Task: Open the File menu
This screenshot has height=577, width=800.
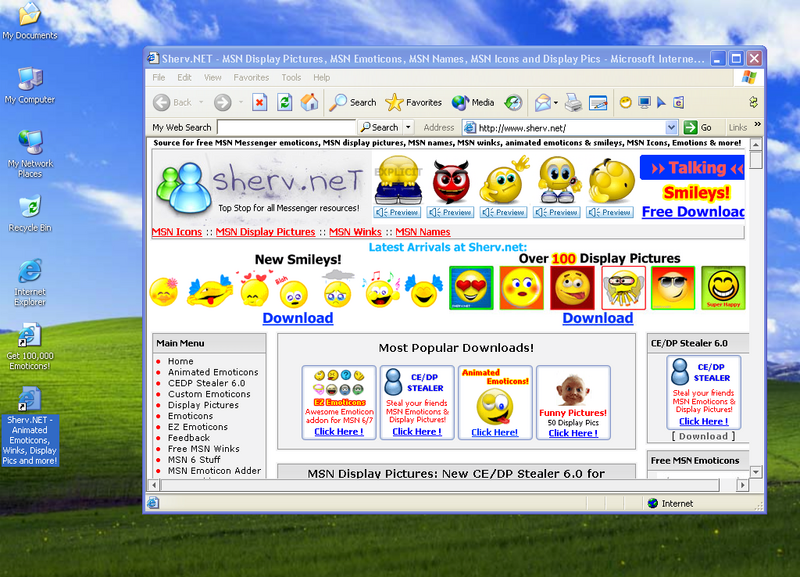Action: point(159,78)
